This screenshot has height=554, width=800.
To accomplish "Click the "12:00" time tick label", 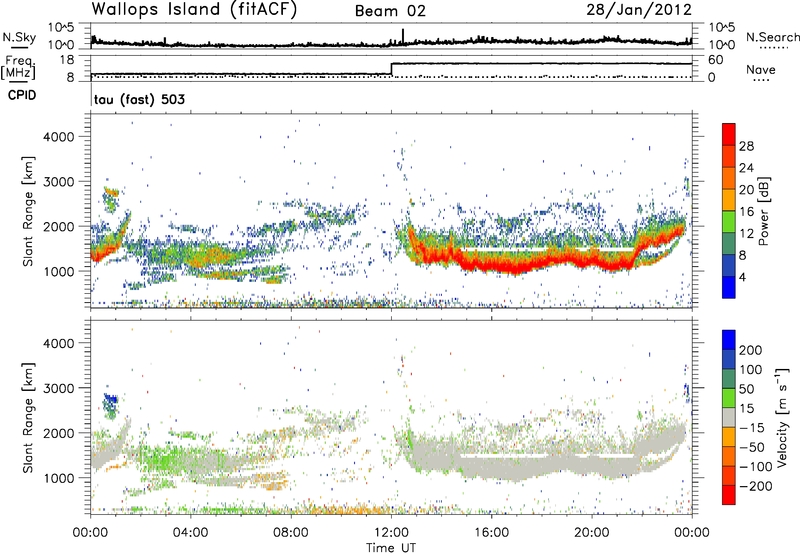I will [391, 533].
